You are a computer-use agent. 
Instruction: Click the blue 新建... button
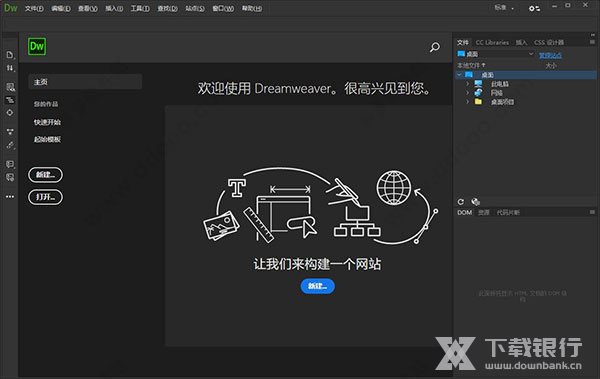[x=318, y=286]
